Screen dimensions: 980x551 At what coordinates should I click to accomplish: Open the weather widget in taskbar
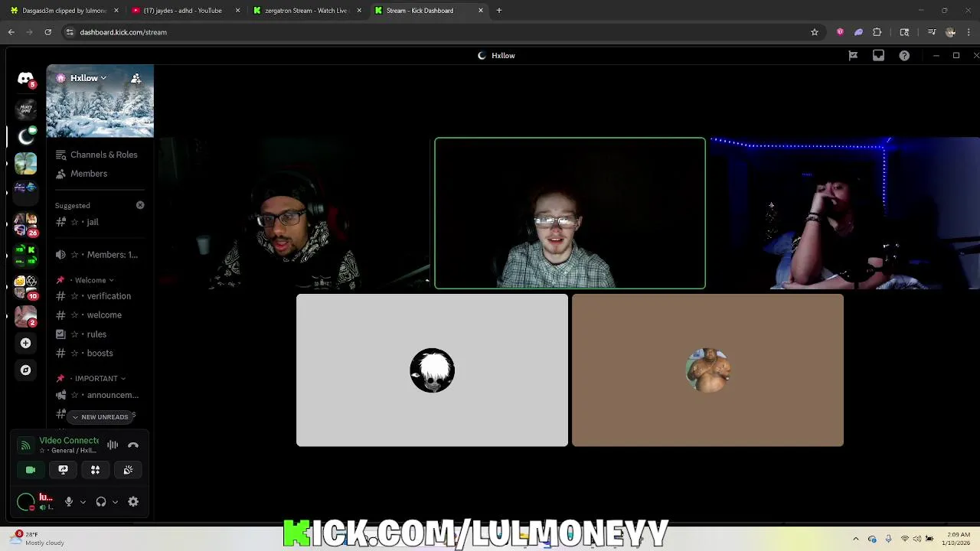coord(38,539)
